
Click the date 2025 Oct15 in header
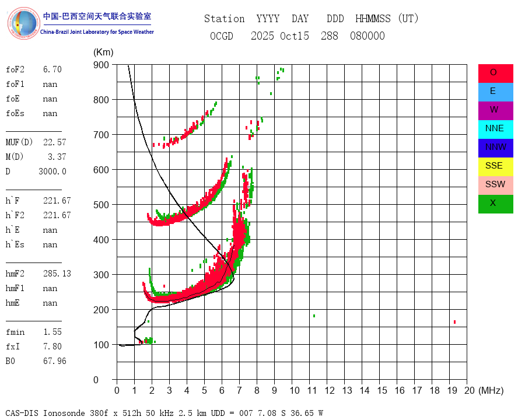click(280, 36)
